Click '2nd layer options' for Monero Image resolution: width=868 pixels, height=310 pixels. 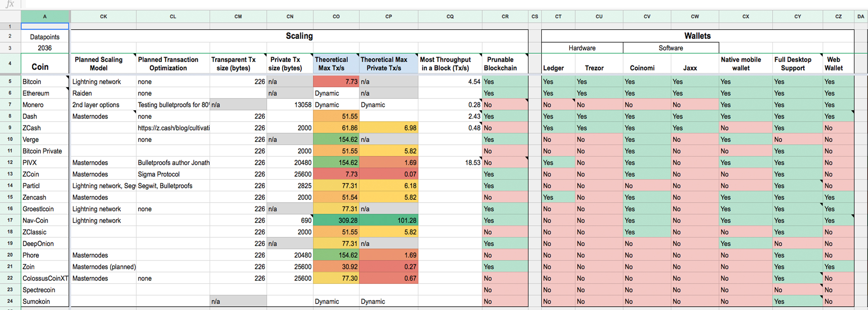[104, 105]
